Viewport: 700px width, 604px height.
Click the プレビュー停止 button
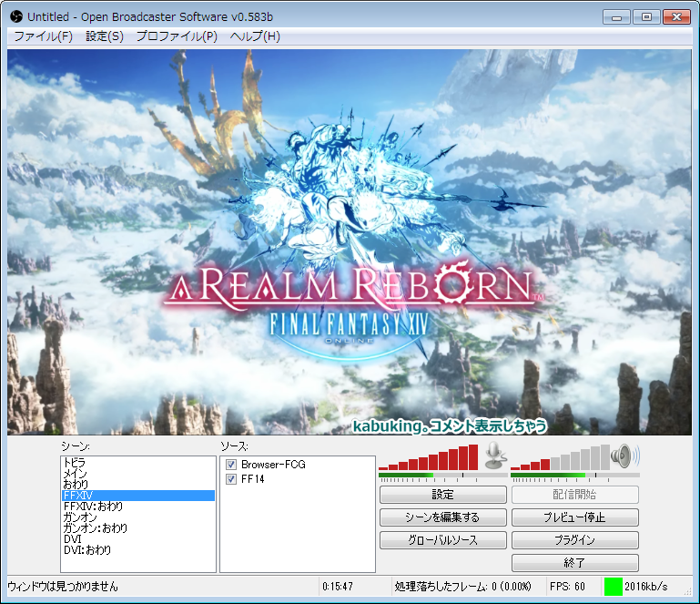point(575,517)
